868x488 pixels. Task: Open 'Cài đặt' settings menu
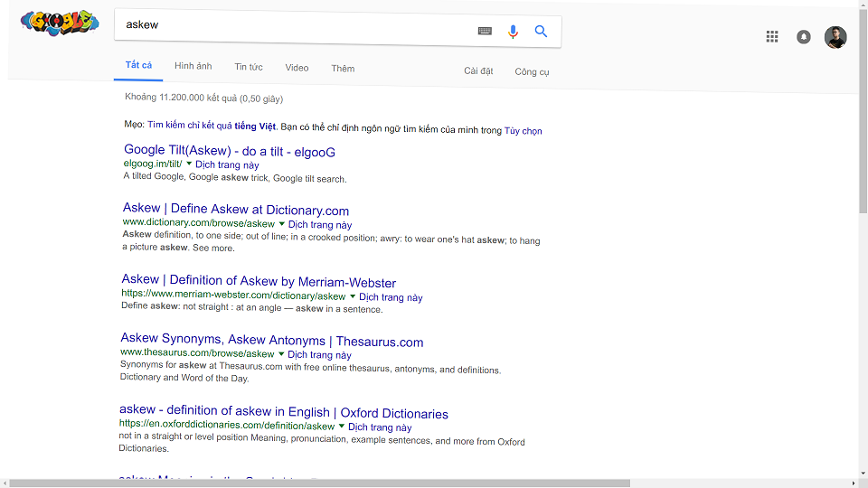click(478, 70)
